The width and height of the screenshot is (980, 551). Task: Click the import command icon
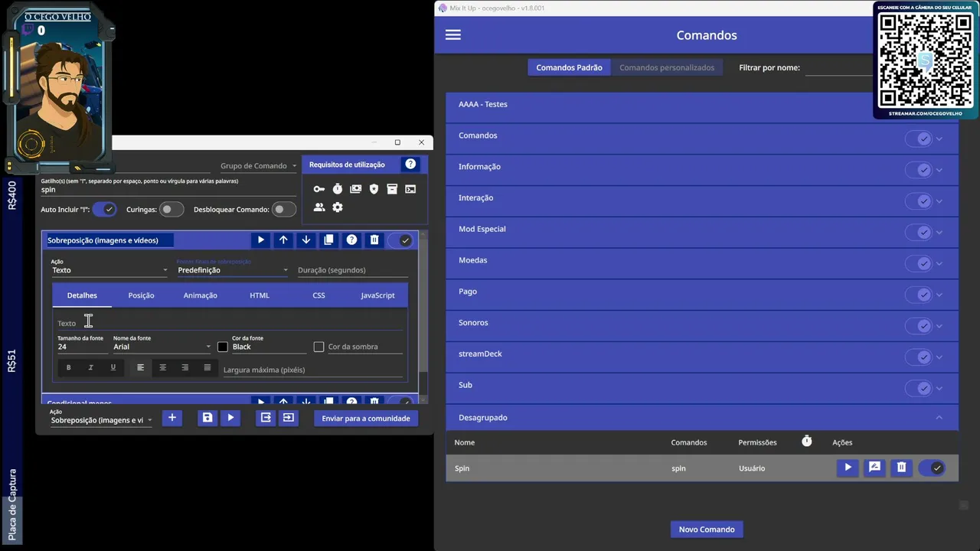pyautogui.click(x=289, y=418)
